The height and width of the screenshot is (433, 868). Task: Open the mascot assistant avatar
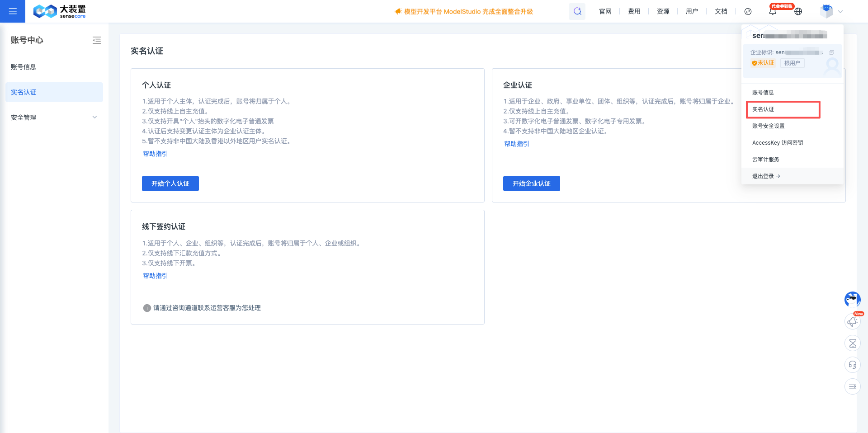tap(852, 299)
